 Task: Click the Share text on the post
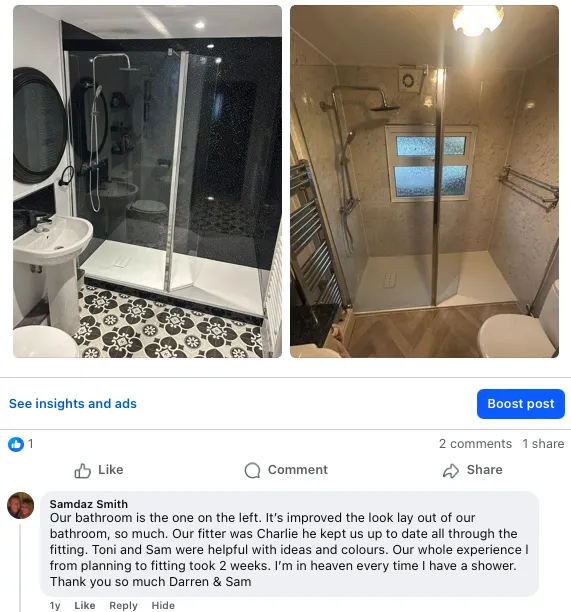485,470
